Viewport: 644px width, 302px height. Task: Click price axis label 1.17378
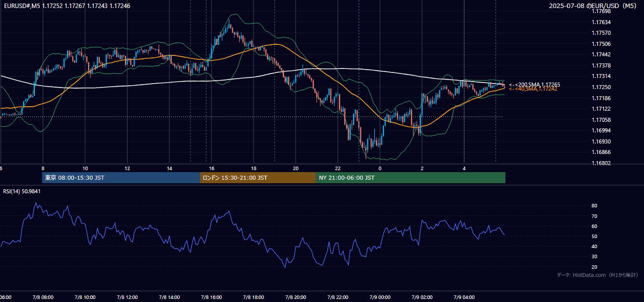601,65
